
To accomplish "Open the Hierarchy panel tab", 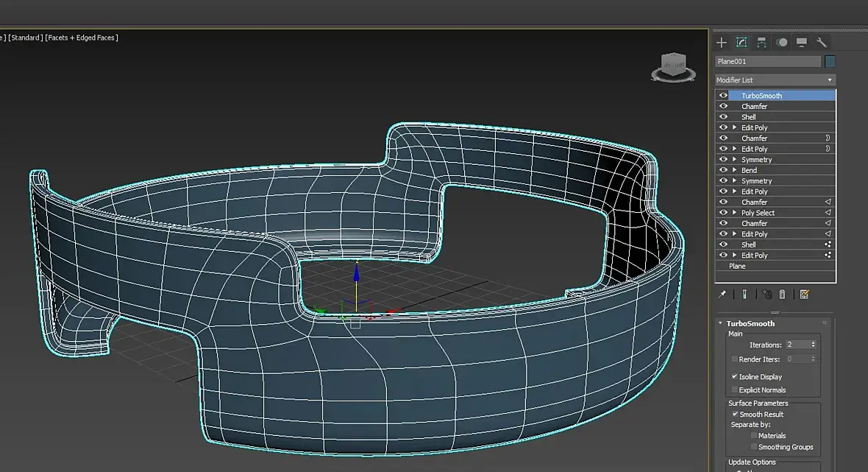I will point(762,42).
